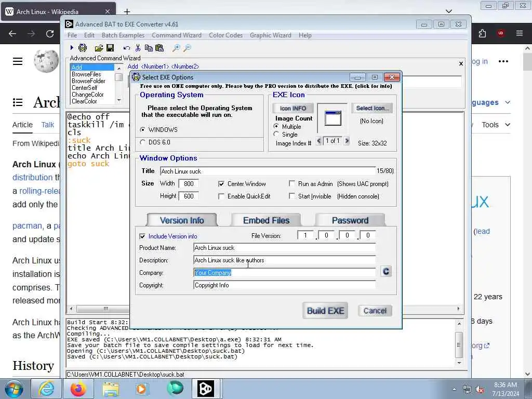Click the copyright symbol C button beside Company
The height and width of the screenshot is (399, 532).
click(386, 271)
